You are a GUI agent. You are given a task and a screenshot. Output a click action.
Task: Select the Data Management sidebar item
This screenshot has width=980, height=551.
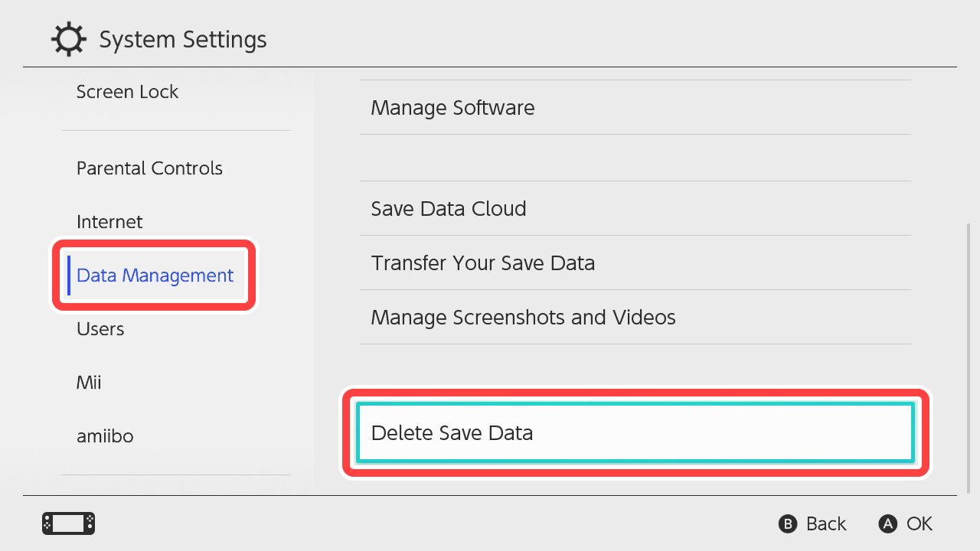coord(155,275)
